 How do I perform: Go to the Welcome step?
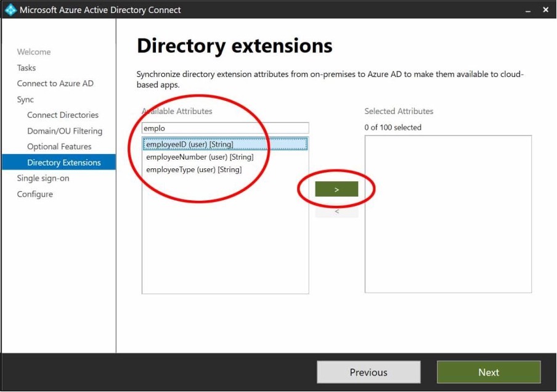[x=34, y=52]
